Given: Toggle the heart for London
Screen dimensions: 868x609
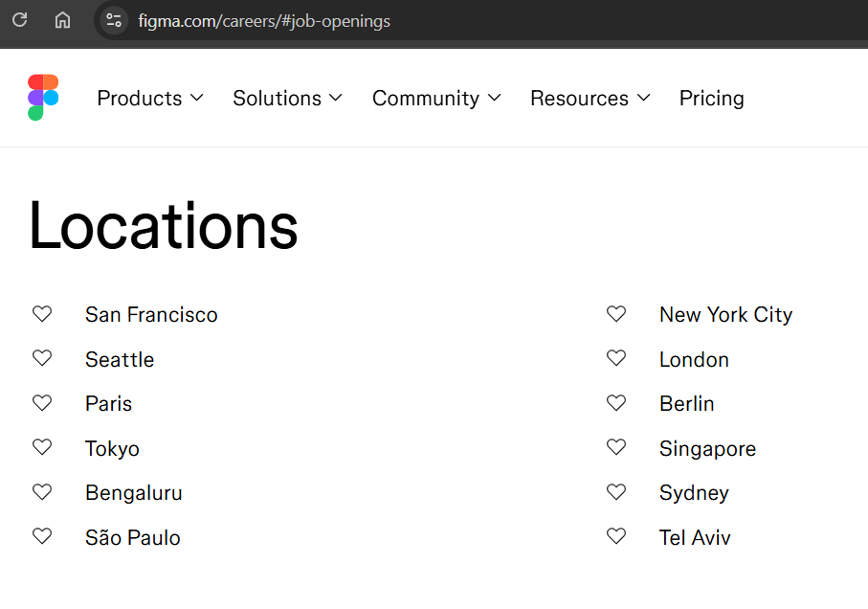Looking at the screenshot, I should point(616,358).
